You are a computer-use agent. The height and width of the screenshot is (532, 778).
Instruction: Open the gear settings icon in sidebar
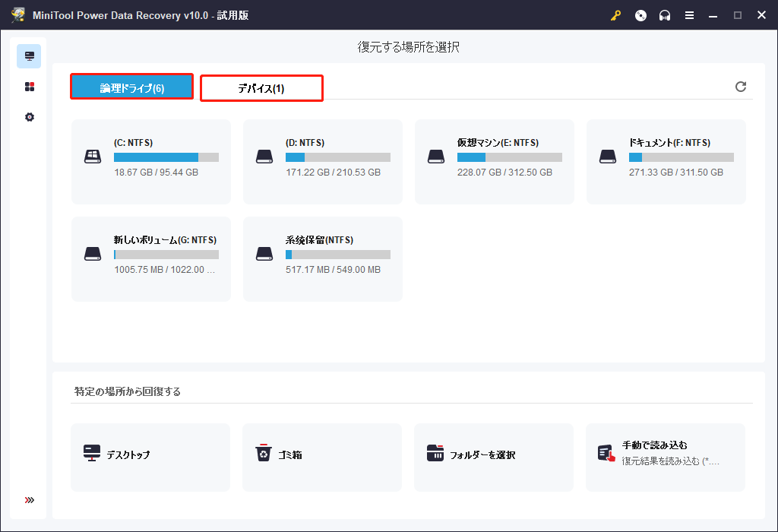[x=30, y=117]
